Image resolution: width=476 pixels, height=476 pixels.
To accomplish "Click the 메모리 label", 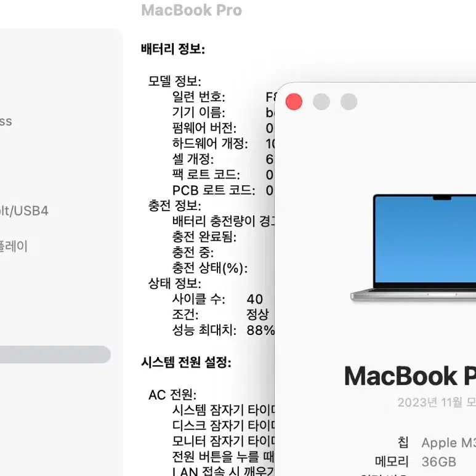I will [392, 461].
